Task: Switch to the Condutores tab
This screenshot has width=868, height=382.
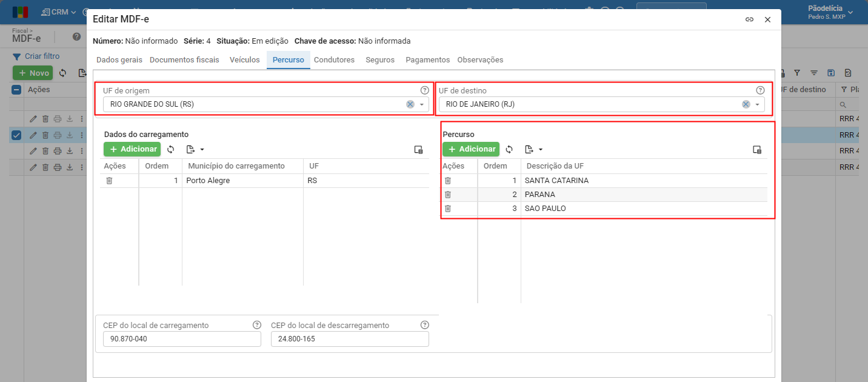Action: (x=334, y=60)
